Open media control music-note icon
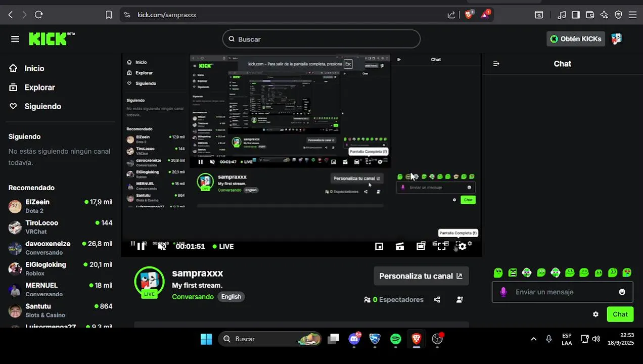Screen dimensions: 643x364 [x=562, y=15]
